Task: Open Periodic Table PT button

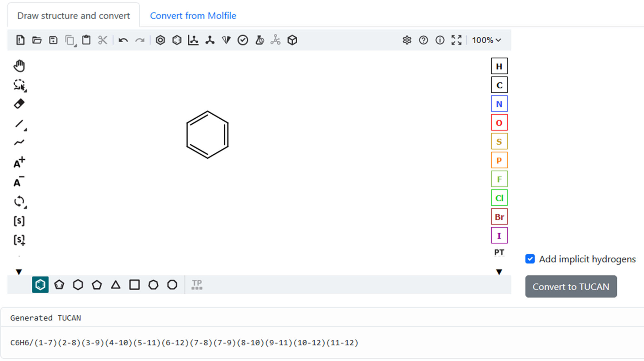Action: tap(499, 252)
